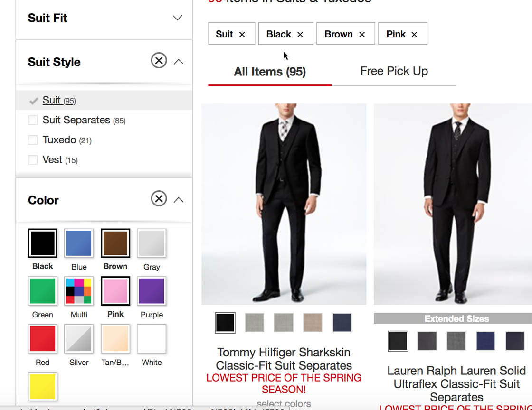Collapse the Color section
The height and width of the screenshot is (410, 532).
click(178, 200)
